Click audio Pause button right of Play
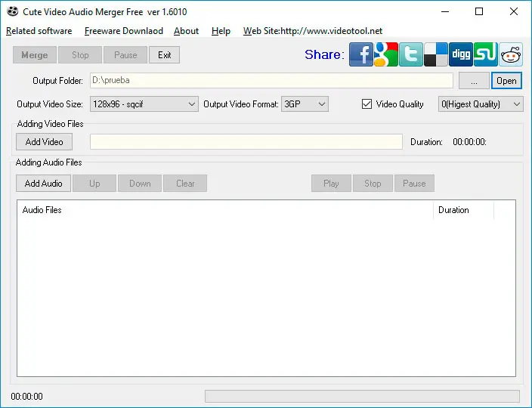 pos(414,184)
